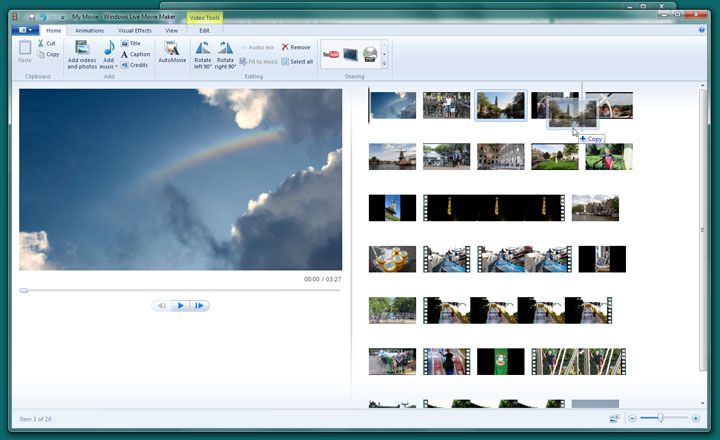Remove the selected item with the red X
The height and width of the screenshot is (440, 720).
pos(295,47)
